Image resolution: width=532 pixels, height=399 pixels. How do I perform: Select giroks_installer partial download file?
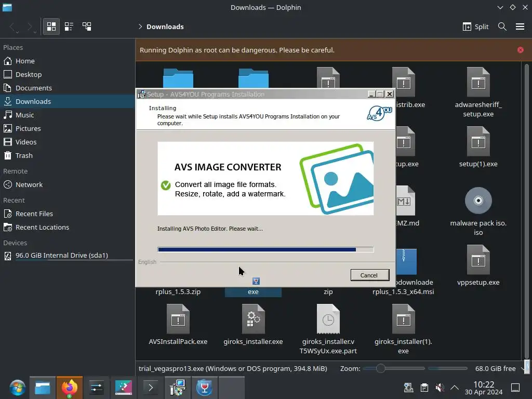(328, 329)
